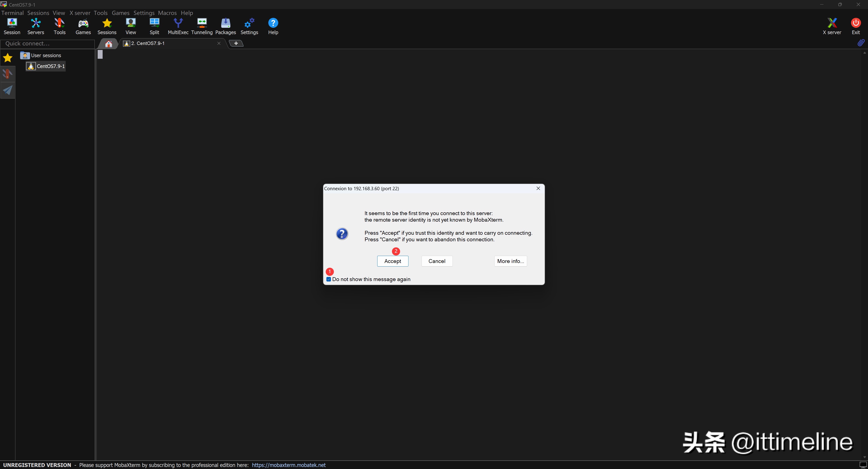Screen dimensions: 868x469
Task: Click the paperclip icon at right
Action: coord(860,43)
